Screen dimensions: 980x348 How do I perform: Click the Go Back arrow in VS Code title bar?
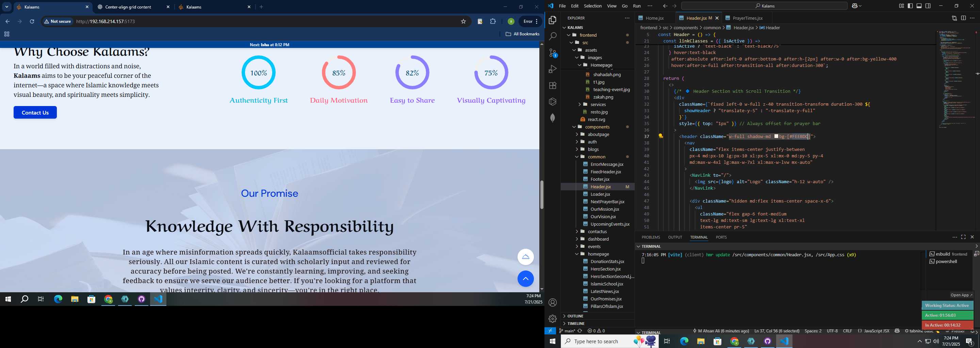tap(665, 6)
